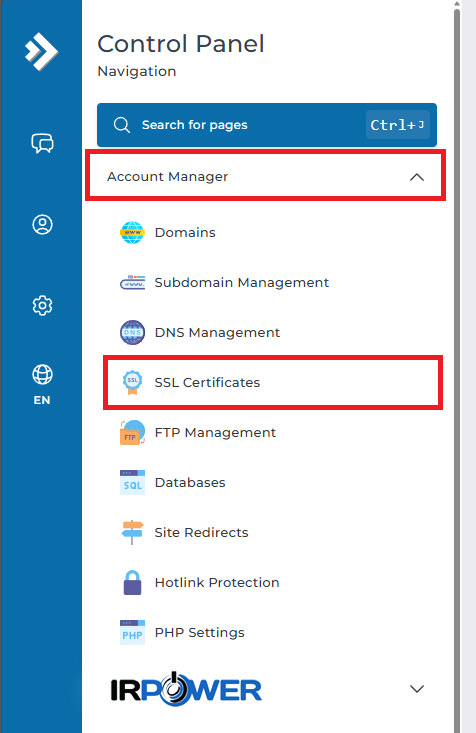Click the Databases SQL icon
This screenshot has height=733, width=476.
coord(132,482)
